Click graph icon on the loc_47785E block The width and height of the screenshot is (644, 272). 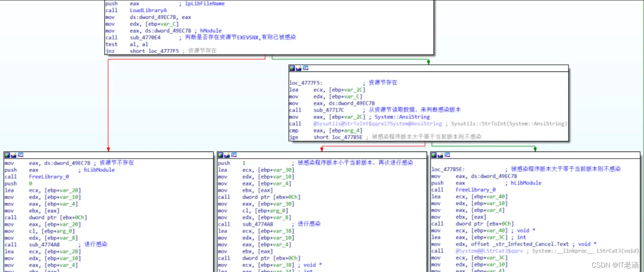(x=447, y=155)
